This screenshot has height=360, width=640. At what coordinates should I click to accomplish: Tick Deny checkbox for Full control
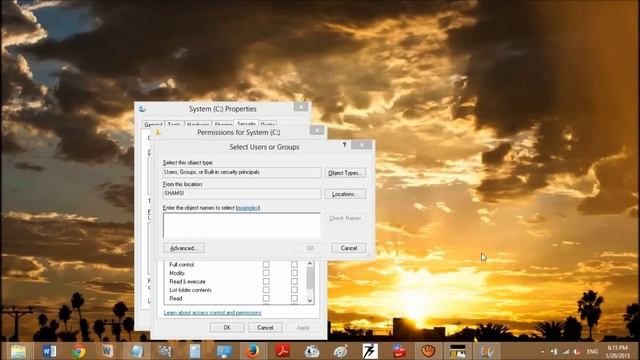click(294, 264)
